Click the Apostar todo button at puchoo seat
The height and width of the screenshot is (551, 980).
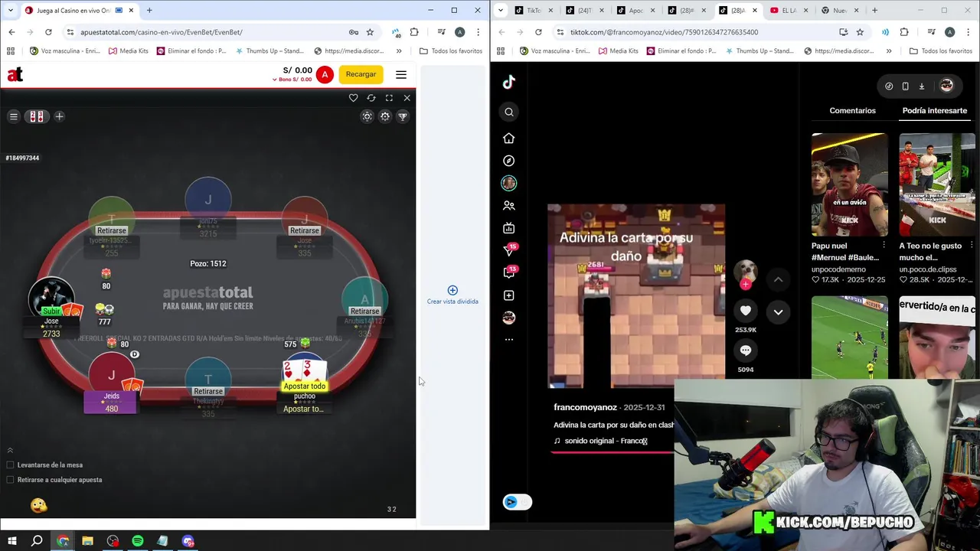tap(305, 386)
